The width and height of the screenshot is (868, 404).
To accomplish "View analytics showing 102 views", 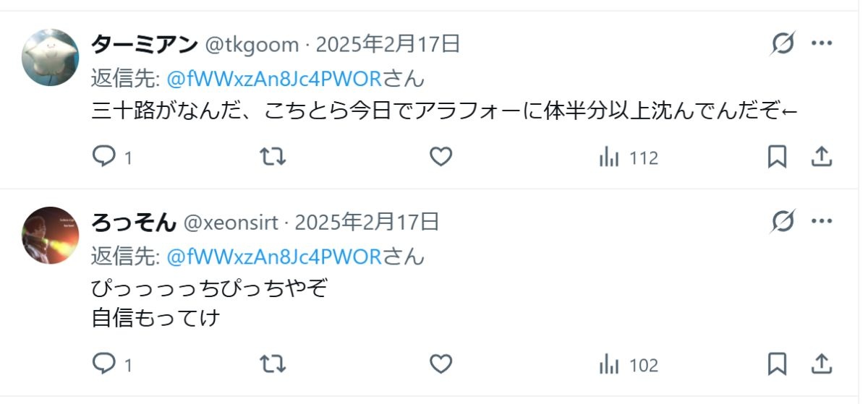I will (x=628, y=365).
